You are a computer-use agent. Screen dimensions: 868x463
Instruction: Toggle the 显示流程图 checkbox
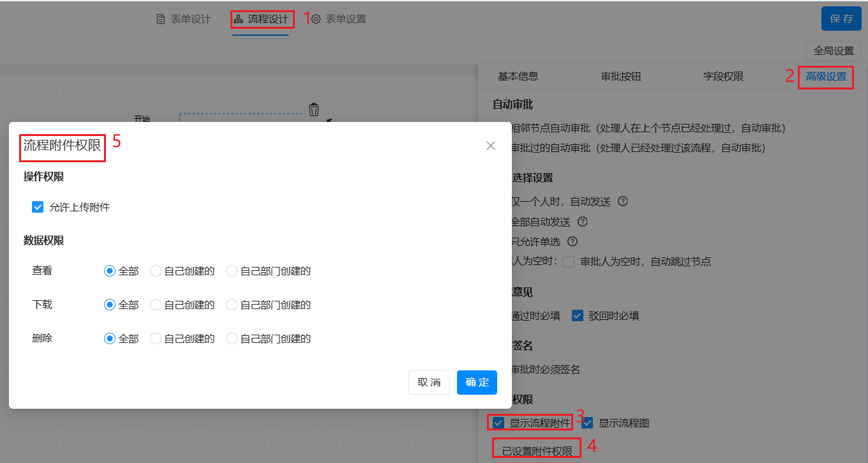coord(587,423)
